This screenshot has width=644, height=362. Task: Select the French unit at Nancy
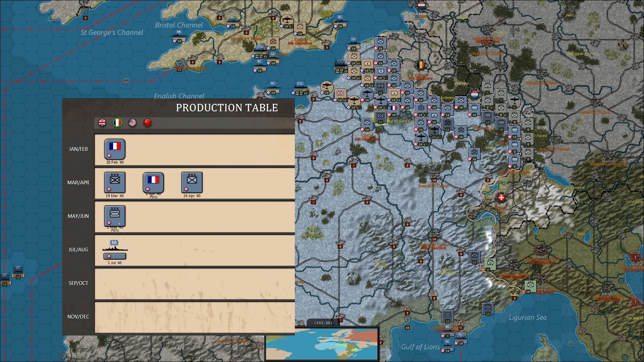point(461,132)
